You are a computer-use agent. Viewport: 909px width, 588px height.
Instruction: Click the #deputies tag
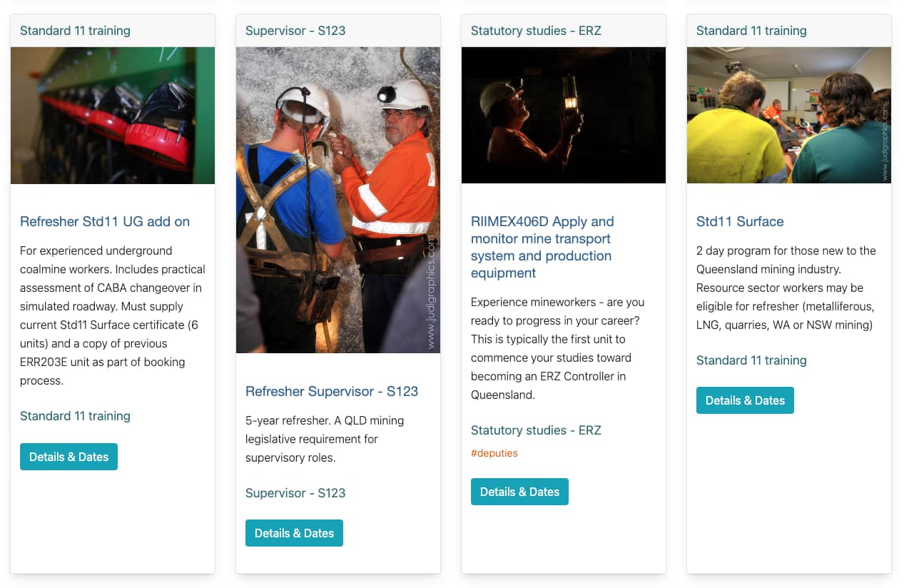[494, 453]
